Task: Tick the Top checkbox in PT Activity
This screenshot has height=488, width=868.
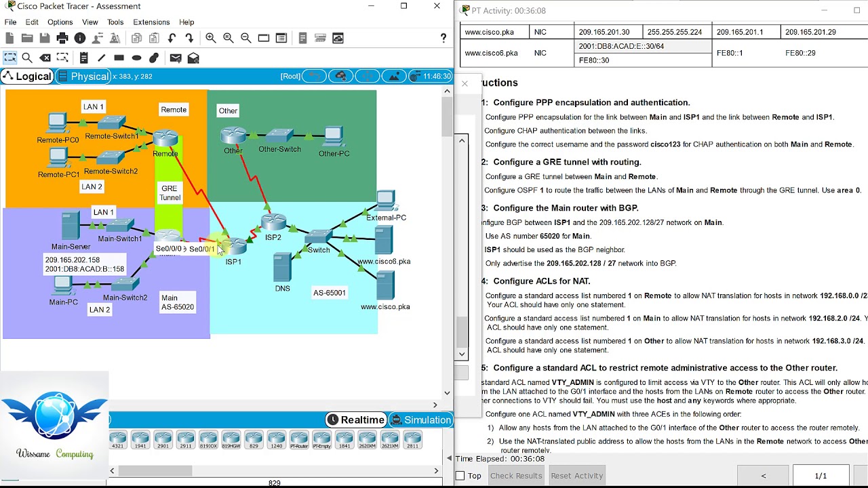Action: point(460,476)
